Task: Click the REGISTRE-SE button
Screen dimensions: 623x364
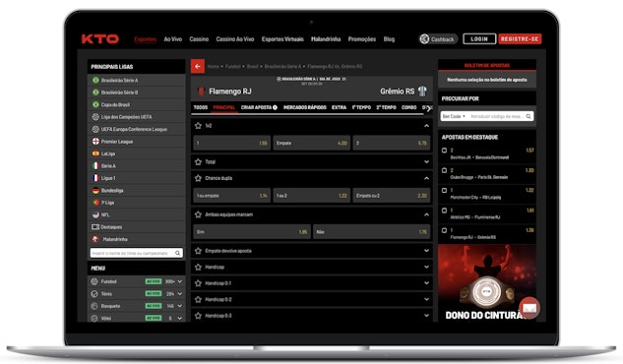Action: (520, 39)
